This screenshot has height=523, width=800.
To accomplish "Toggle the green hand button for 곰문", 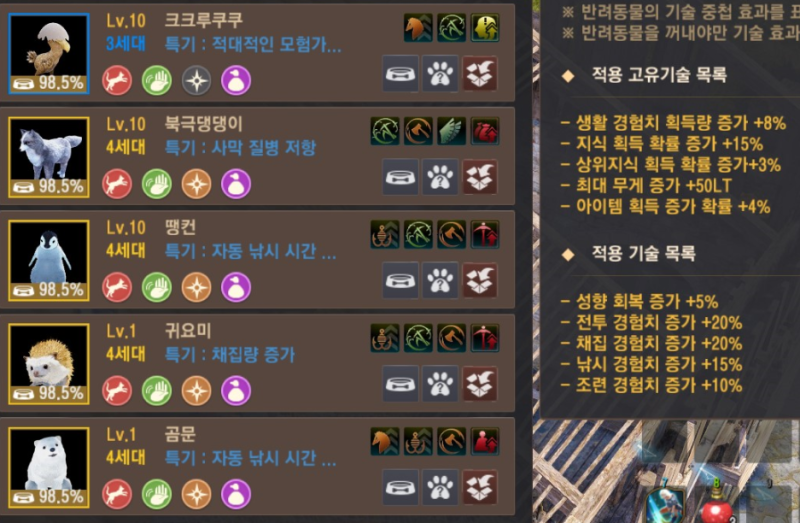I will (157, 494).
